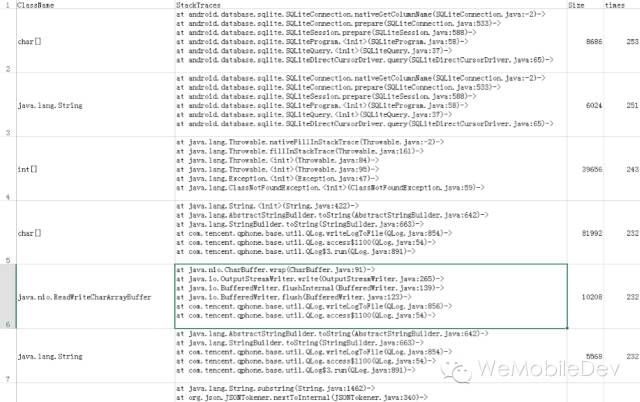This screenshot has height=402, width=640.
Task: Select the StackTraces header cell
Action: pyautogui.click(x=371, y=4)
